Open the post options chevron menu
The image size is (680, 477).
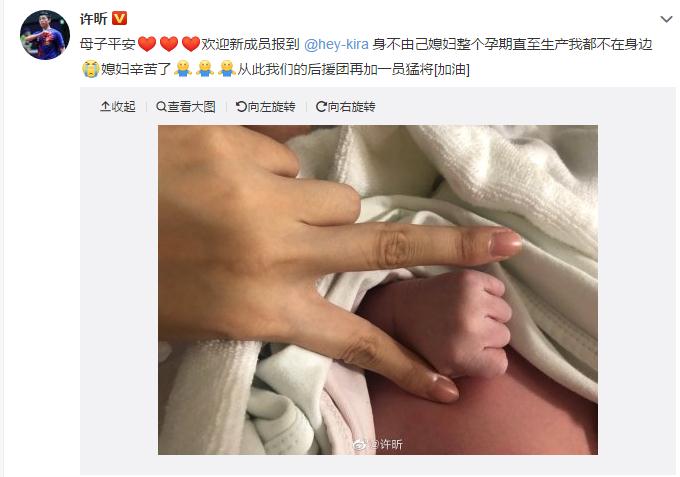click(666, 20)
